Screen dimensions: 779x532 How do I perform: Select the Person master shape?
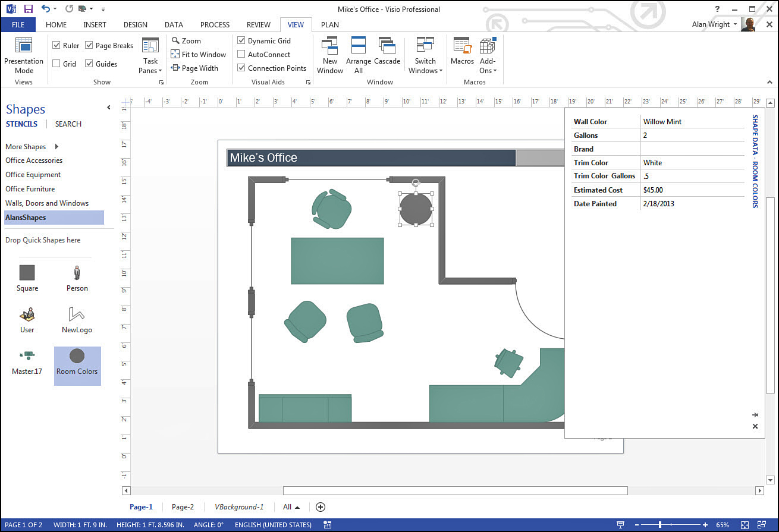click(77, 278)
